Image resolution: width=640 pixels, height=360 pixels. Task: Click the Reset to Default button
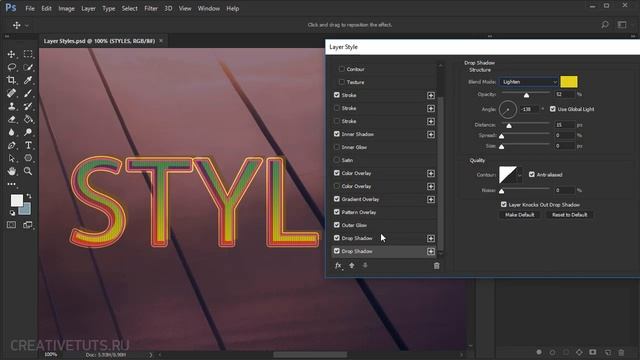click(569, 215)
